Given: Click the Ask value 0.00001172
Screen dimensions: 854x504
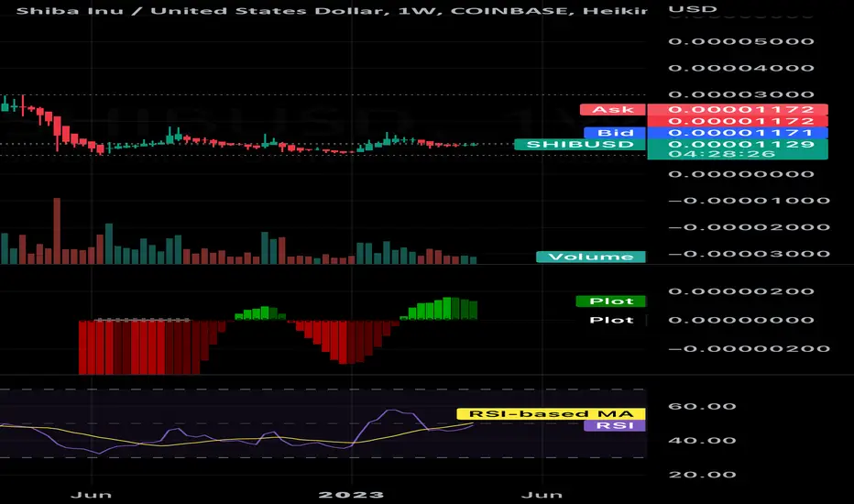Looking at the screenshot, I should pos(738,110).
